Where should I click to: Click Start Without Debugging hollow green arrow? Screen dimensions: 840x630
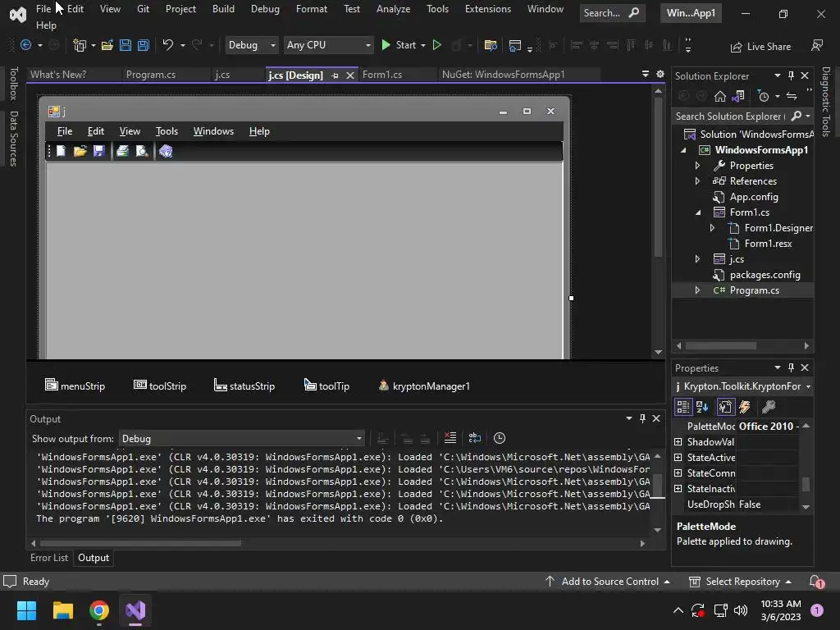click(x=437, y=46)
